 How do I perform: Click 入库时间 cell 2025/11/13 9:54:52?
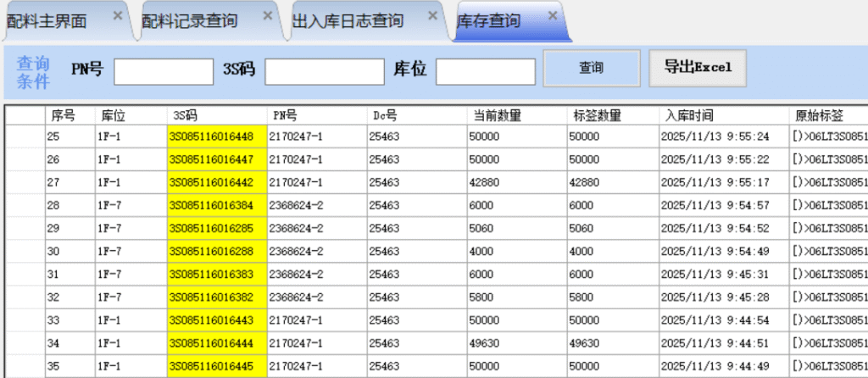click(726, 229)
